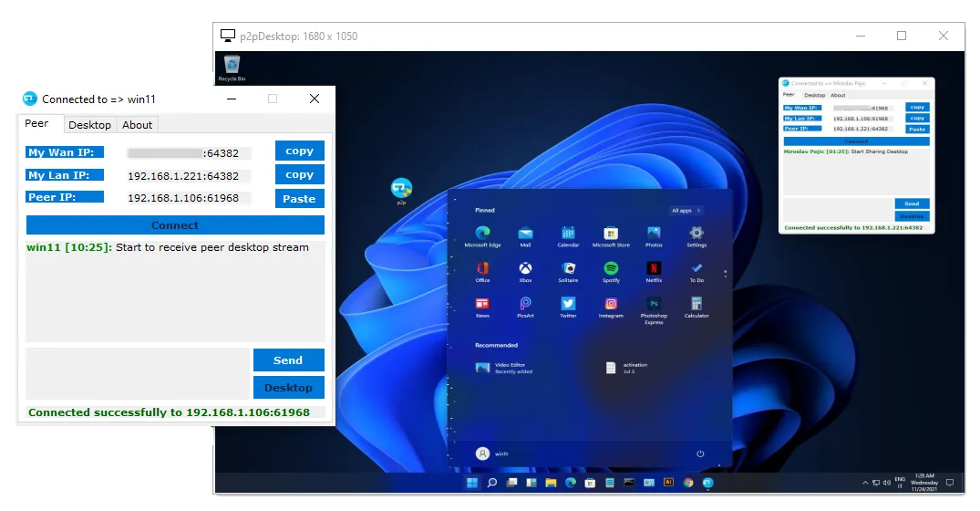The image size is (980, 511).
Task: Switch to the Desktop tab
Action: click(x=89, y=125)
